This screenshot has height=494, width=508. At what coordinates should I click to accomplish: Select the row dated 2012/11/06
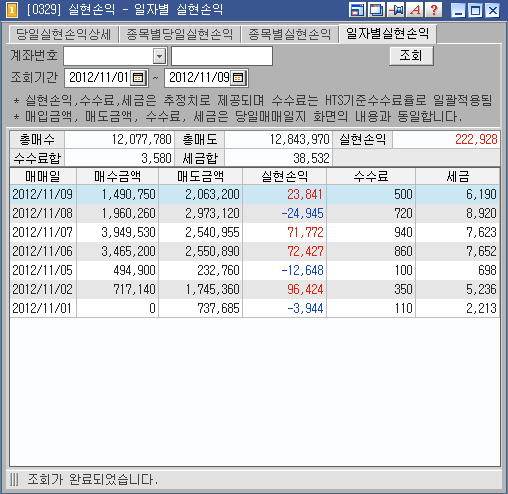point(255,251)
